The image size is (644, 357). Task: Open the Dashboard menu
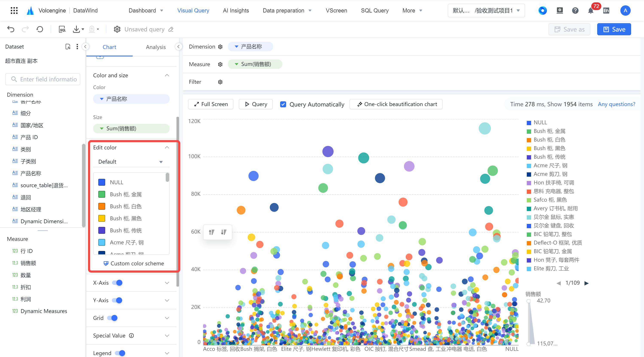pyautogui.click(x=146, y=11)
